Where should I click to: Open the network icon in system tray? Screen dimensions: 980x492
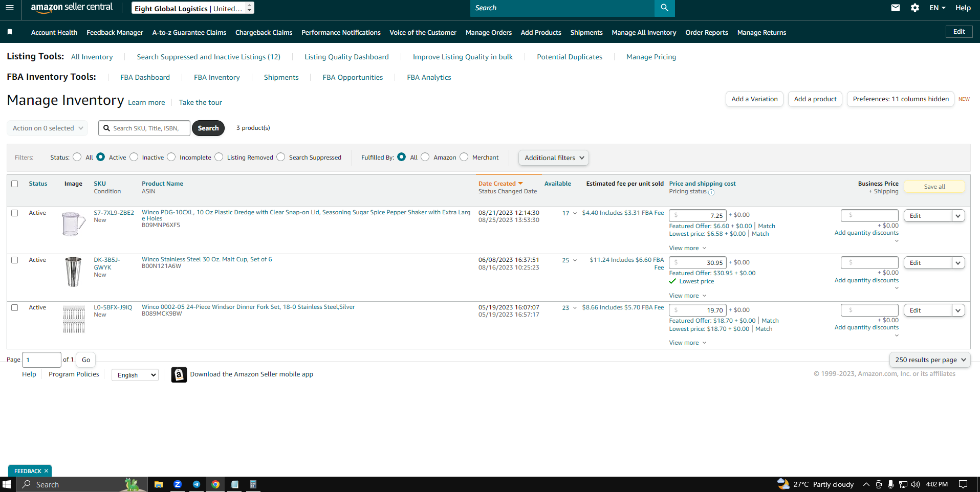(x=903, y=484)
